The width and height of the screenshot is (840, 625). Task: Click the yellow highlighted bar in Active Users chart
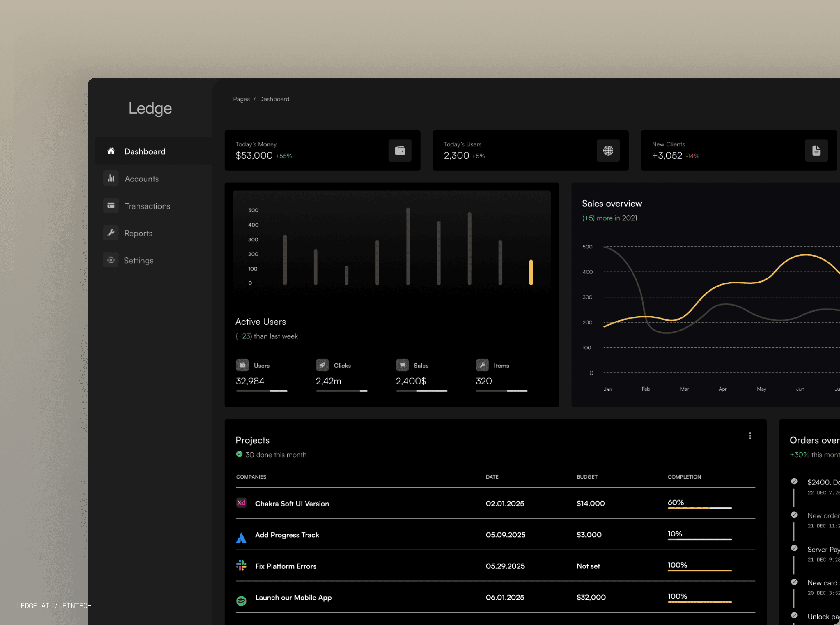[x=531, y=272]
